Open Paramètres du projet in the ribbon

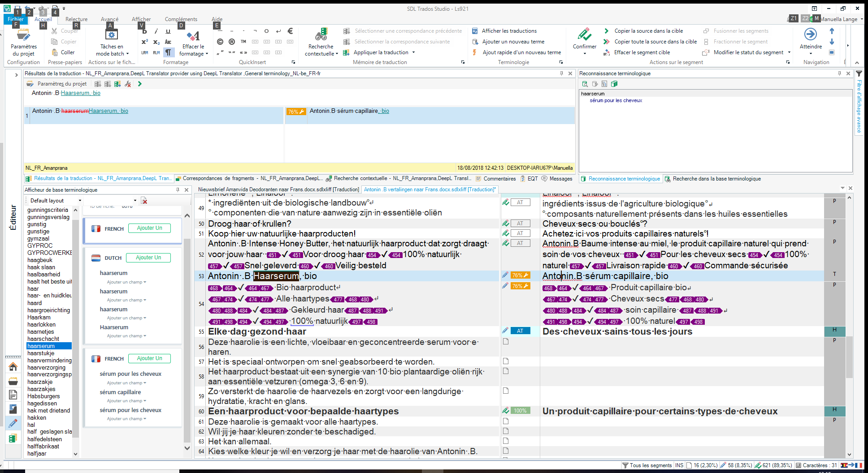click(x=23, y=43)
